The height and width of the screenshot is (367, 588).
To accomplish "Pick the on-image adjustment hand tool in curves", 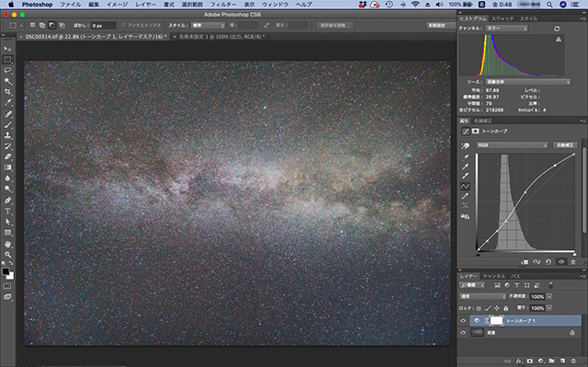I will [466, 145].
